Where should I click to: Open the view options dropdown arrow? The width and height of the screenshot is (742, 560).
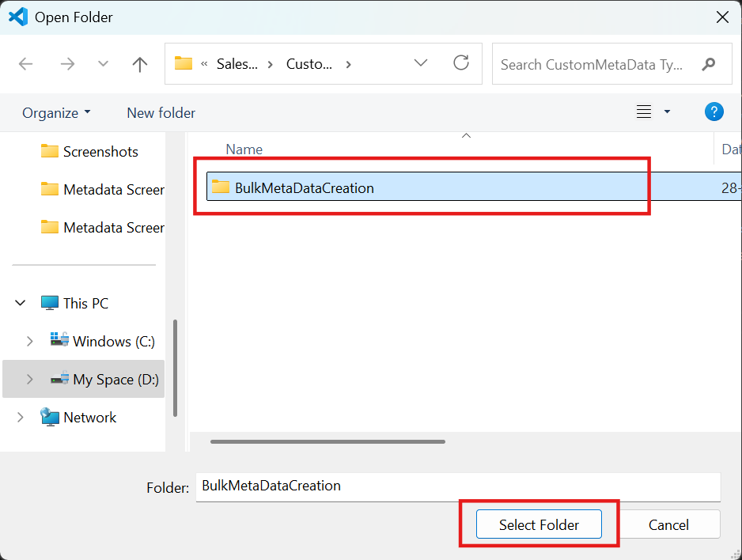[667, 112]
